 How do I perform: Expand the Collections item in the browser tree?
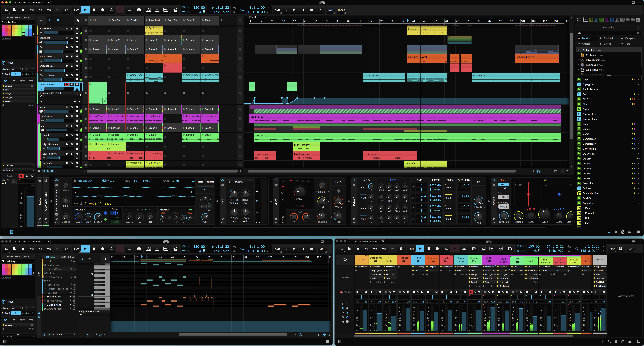point(578,70)
